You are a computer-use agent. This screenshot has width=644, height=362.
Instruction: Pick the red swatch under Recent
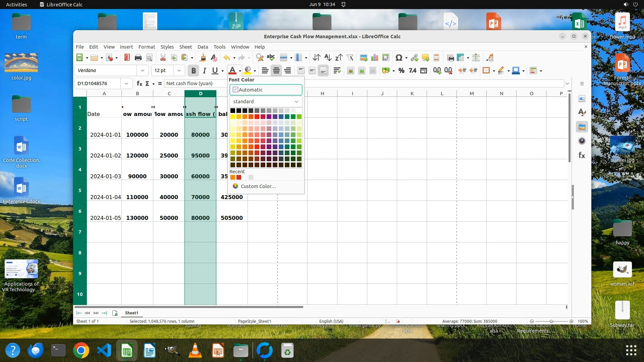(x=239, y=177)
